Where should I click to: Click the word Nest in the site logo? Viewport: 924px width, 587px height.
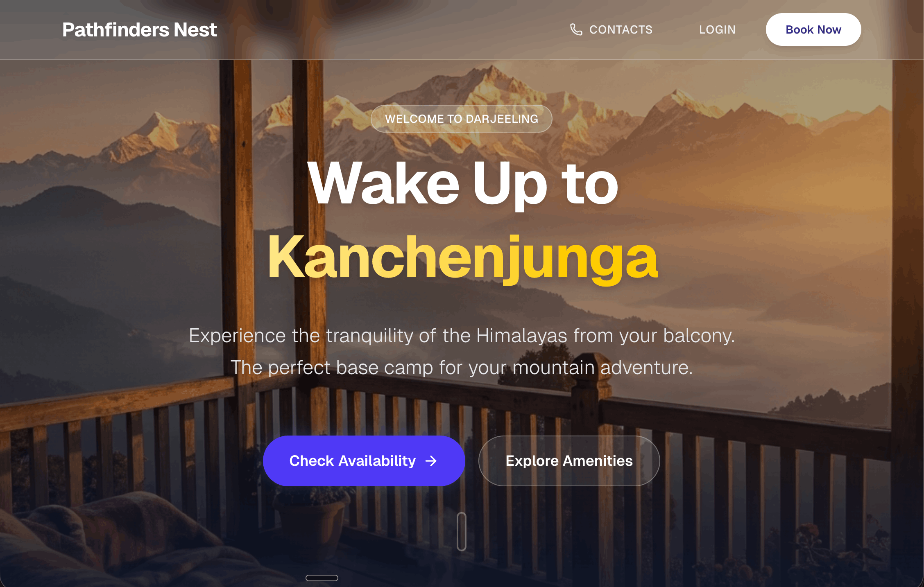[195, 29]
